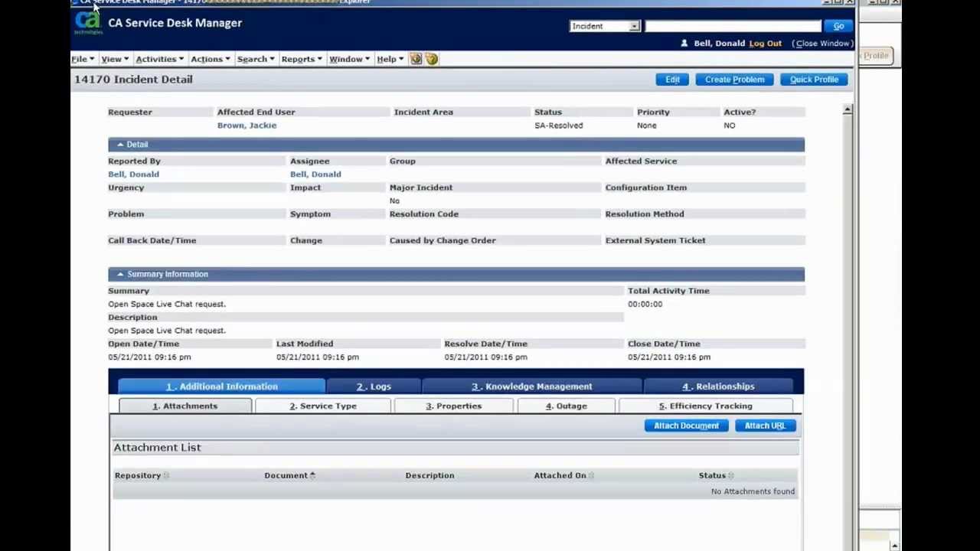Viewport: 980px width, 551px height.
Task: Click the ascending sort icon on Document column
Action: 312,474
